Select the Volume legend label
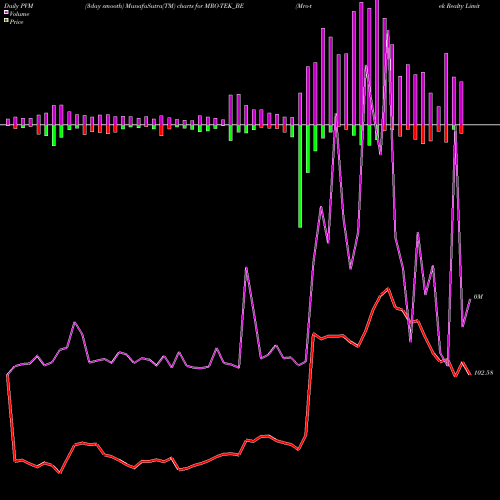500x500 pixels. click(19, 14)
